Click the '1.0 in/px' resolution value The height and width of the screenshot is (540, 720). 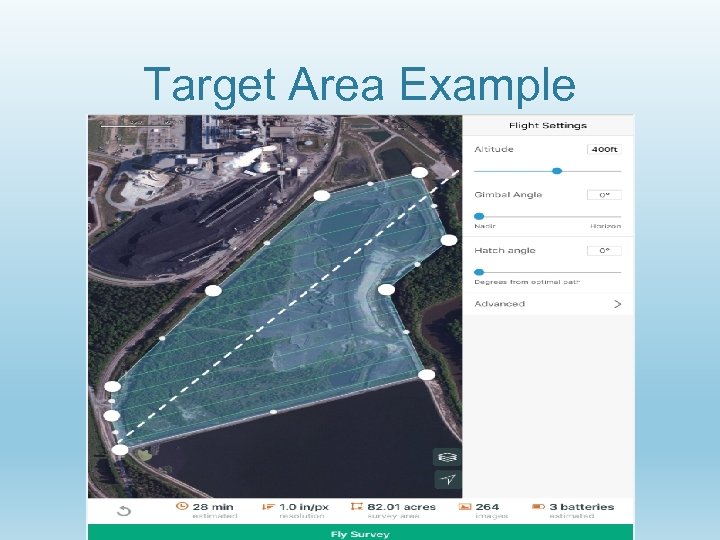pos(304,507)
